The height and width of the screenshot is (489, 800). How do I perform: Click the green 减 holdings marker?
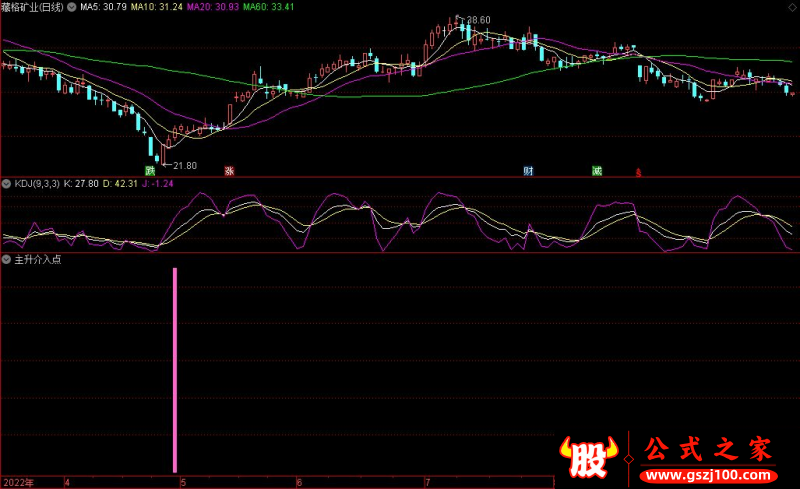point(597,171)
